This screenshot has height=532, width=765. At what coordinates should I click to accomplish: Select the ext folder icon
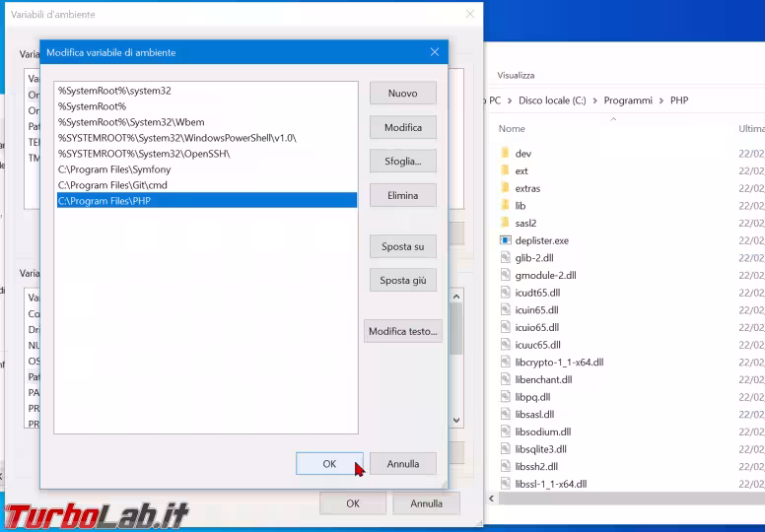click(x=505, y=171)
